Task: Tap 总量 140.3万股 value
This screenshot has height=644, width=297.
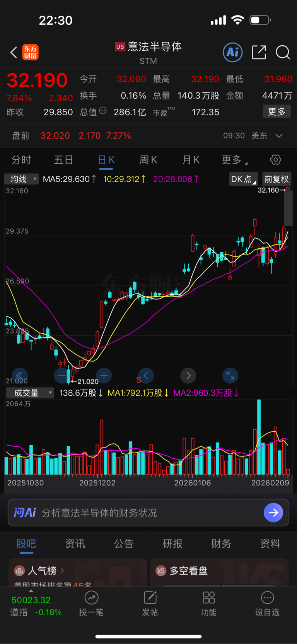Action: (x=198, y=96)
